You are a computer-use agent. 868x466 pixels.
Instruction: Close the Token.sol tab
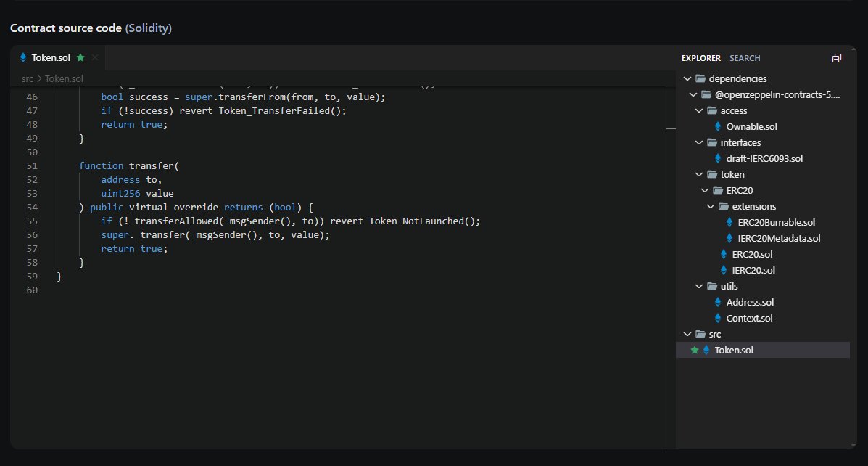pos(95,57)
